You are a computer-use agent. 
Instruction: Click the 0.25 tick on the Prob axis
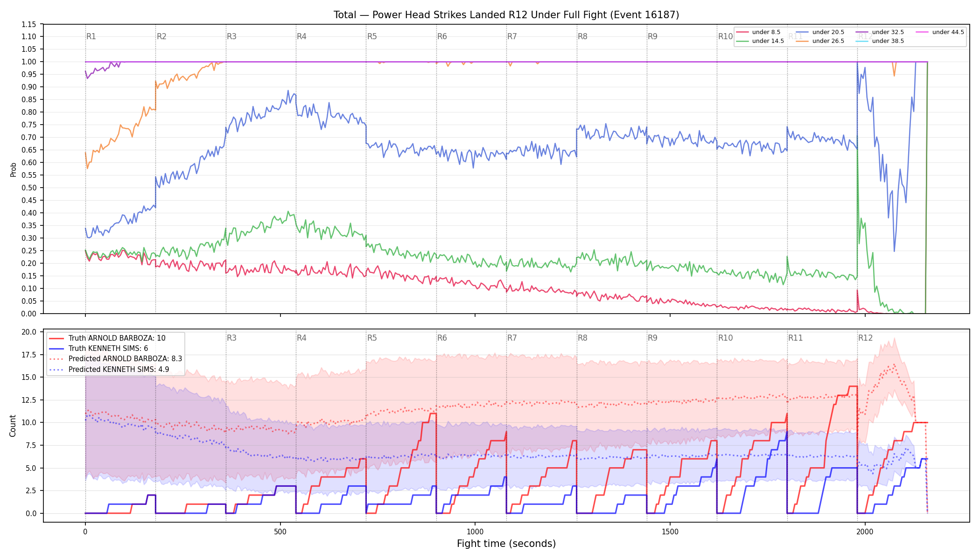28,251
